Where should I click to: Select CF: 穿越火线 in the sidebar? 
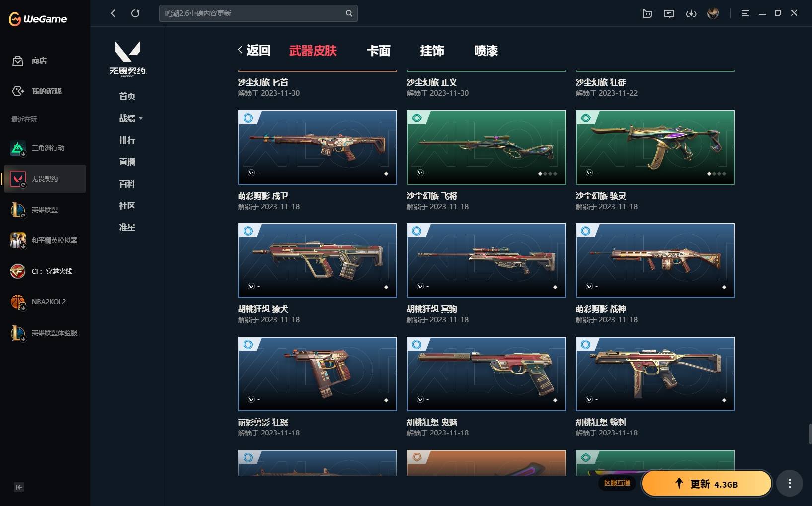coord(45,271)
